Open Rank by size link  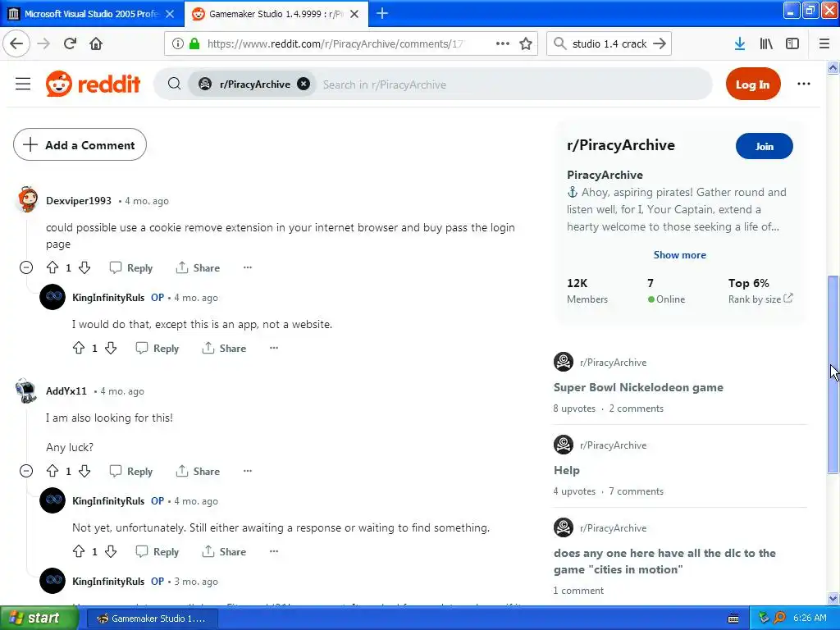(760, 299)
